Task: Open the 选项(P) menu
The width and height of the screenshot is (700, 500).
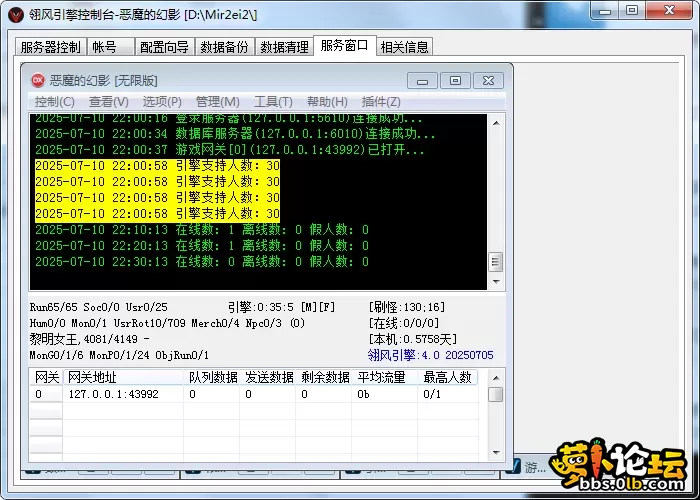Action: [x=162, y=102]
